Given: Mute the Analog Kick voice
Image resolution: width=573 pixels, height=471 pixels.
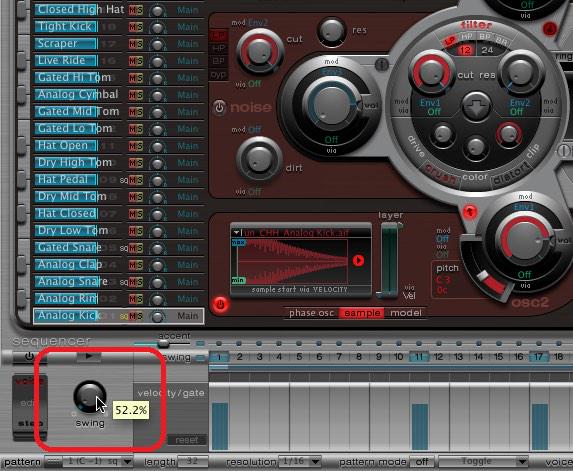Looking at the screenshot, I should click(132, 316).
